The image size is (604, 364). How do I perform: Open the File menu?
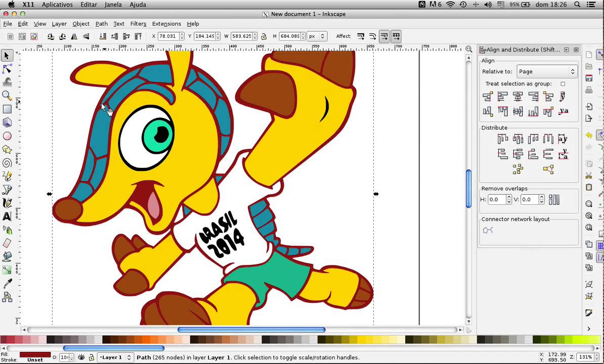(x=7, y=23)
